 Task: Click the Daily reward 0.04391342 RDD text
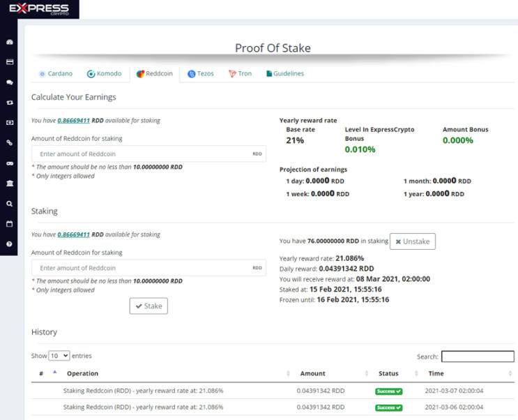[x=327, y=269]
